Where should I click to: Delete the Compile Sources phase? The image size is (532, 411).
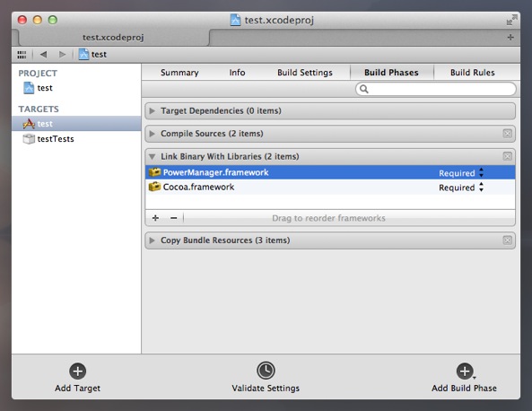pyautogui.click(x=507, y=134)
